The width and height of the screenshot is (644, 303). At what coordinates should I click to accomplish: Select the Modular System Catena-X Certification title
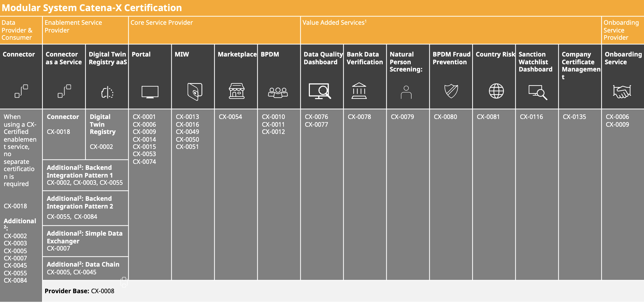tap(92, 8)
